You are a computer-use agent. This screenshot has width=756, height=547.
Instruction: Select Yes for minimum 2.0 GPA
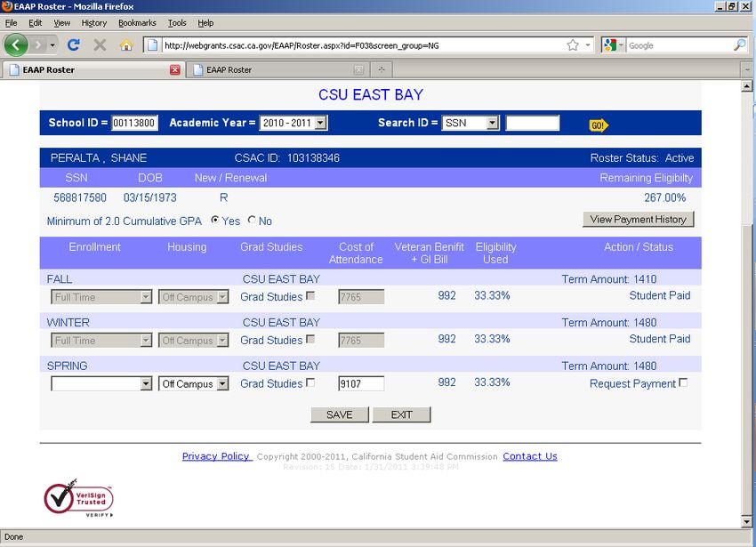[215, 220]
